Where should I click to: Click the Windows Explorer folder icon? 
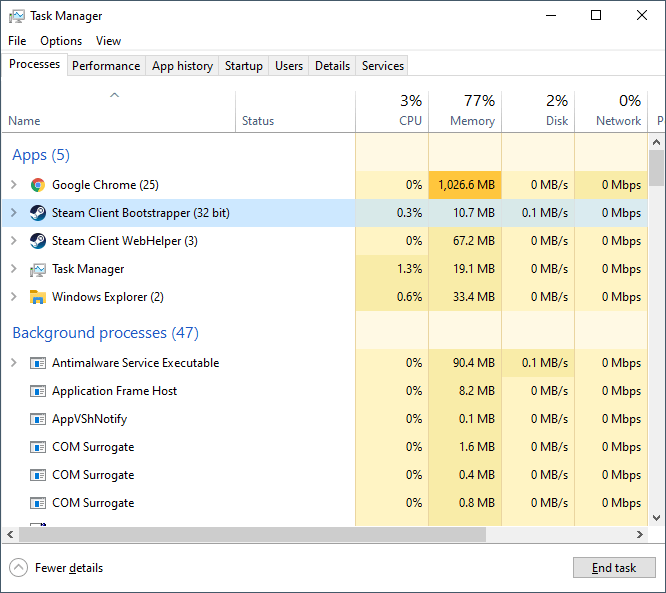pyautogui.click(x=38, y=297)
